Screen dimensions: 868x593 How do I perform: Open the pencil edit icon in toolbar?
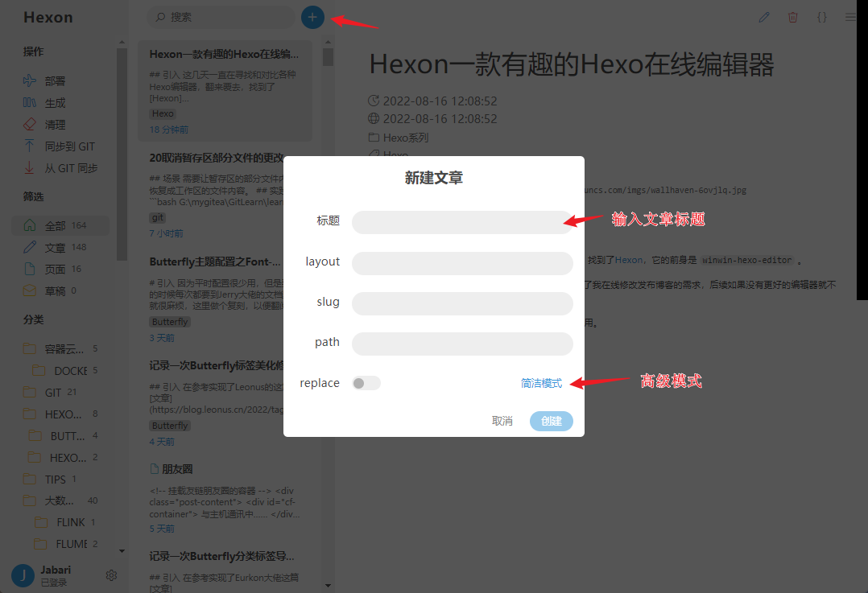[x=764, y=17]
